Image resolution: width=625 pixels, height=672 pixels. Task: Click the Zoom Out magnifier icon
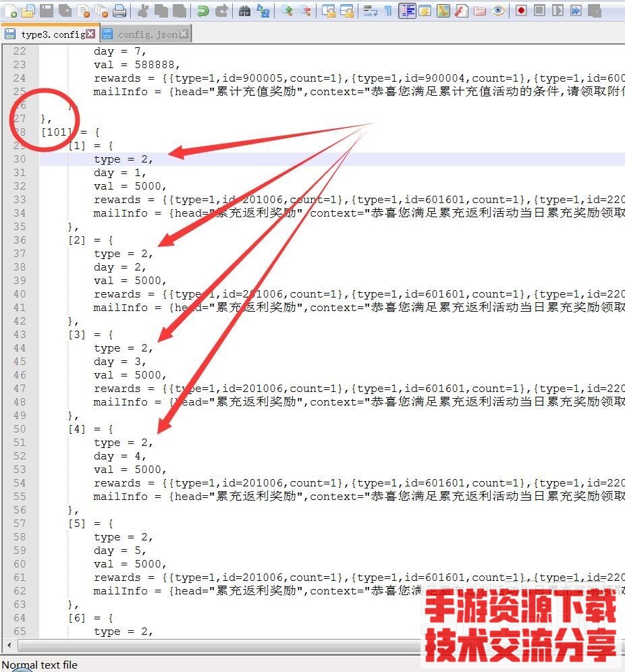coord(305,11)
